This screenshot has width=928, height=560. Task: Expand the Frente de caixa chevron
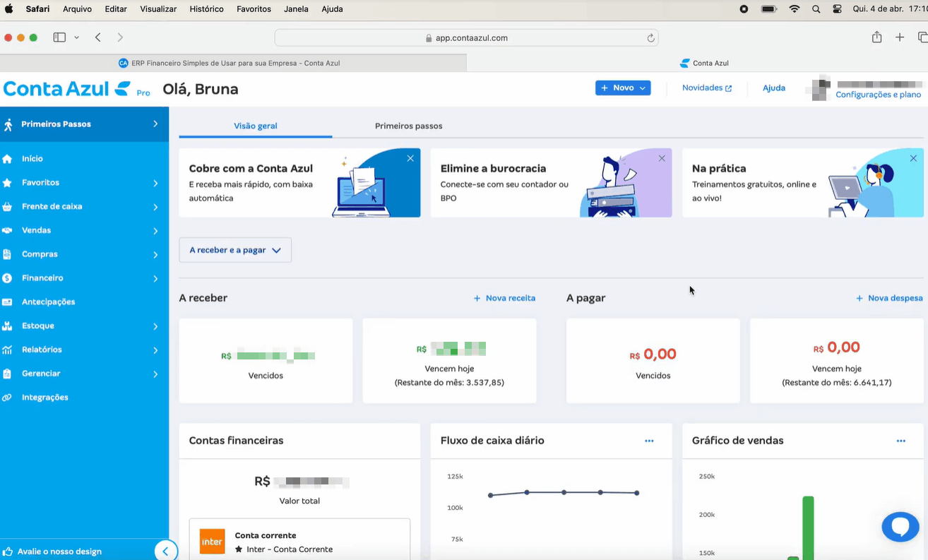coord(155,207)
